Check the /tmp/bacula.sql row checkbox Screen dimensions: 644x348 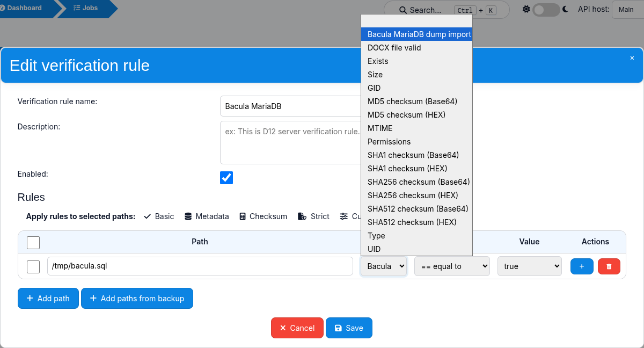[33, 266]
